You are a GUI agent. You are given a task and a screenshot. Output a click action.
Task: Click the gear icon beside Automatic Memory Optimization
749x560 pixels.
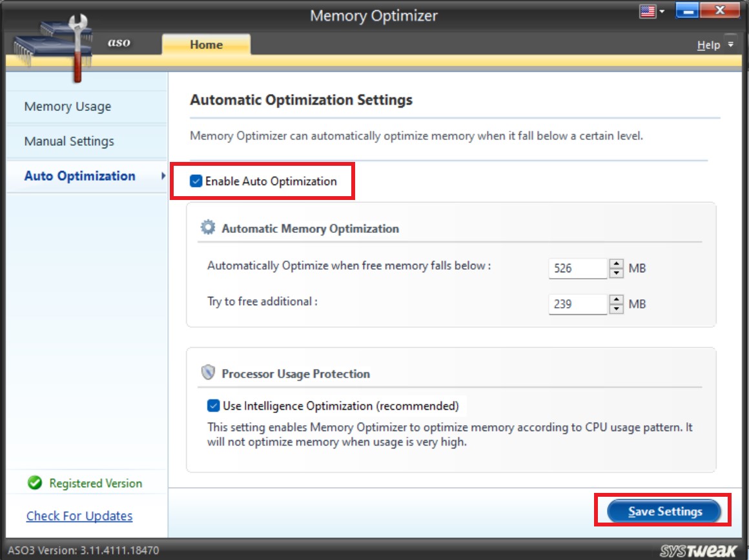(x=208, y=226)
